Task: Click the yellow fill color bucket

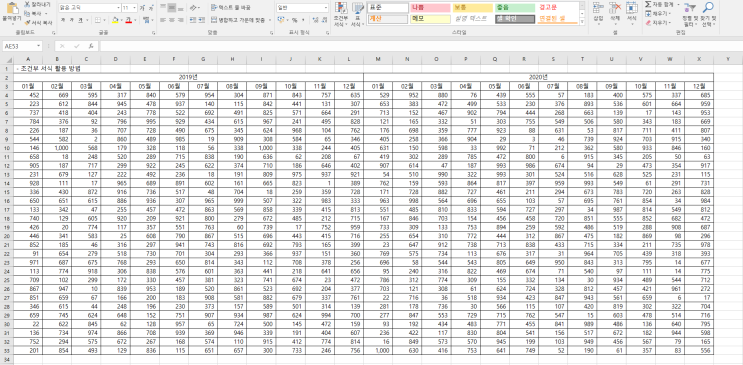Action: [x=115, y=20]
